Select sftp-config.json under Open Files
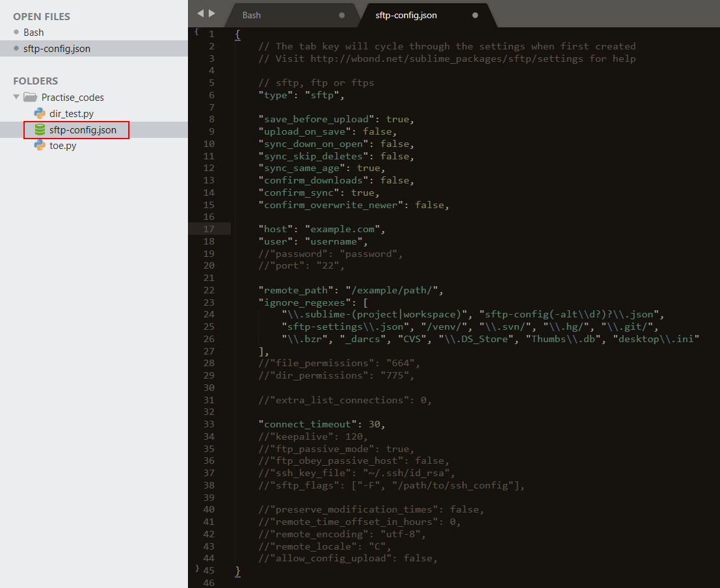This screenshot has width=720, height=588. click(57, 48)
